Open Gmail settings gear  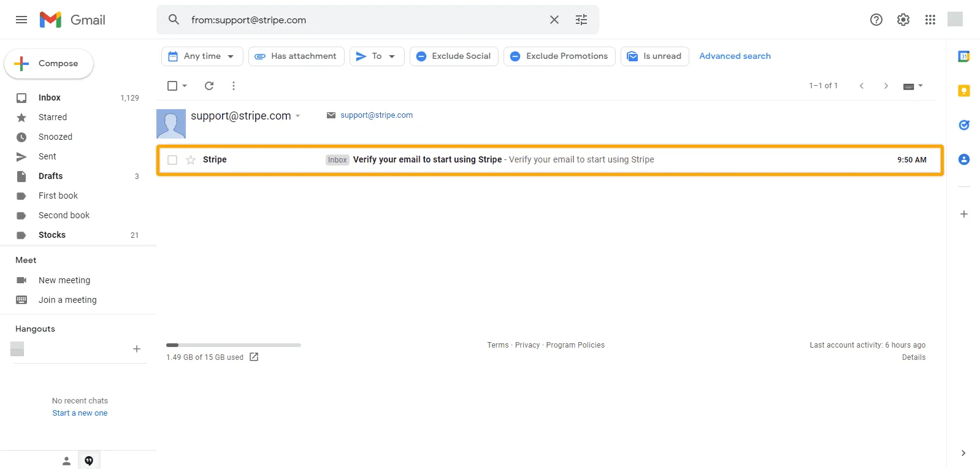pyautogui.click(x=903, y=20)
